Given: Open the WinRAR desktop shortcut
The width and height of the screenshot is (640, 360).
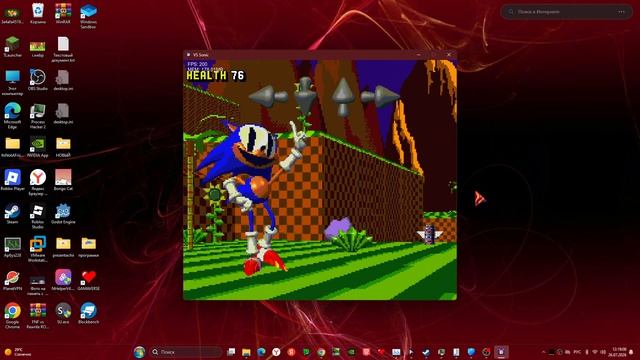Looking at the screenshot, I should click(x=63, y=13).
